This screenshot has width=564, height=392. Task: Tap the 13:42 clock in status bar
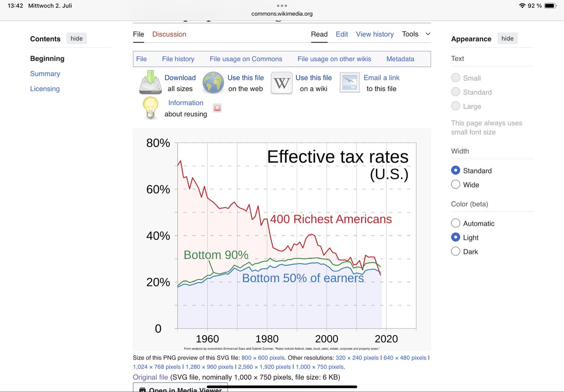16,6
